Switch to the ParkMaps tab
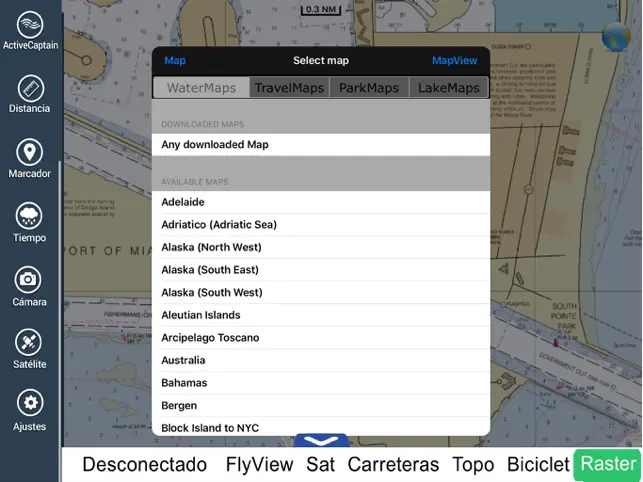 tap(369, 88)
